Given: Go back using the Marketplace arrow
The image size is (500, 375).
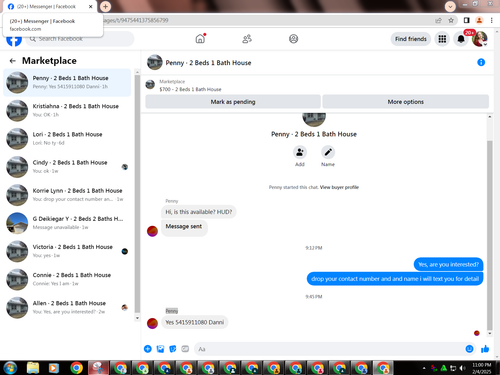Looking at the screenshot, I should click(x=13, y=61).
